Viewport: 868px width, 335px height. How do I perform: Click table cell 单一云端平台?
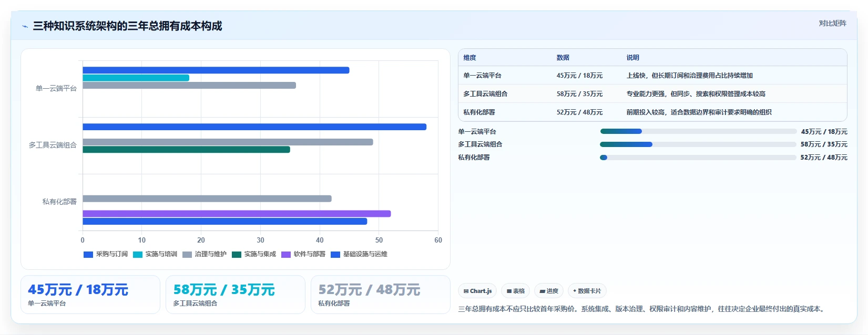482,76
